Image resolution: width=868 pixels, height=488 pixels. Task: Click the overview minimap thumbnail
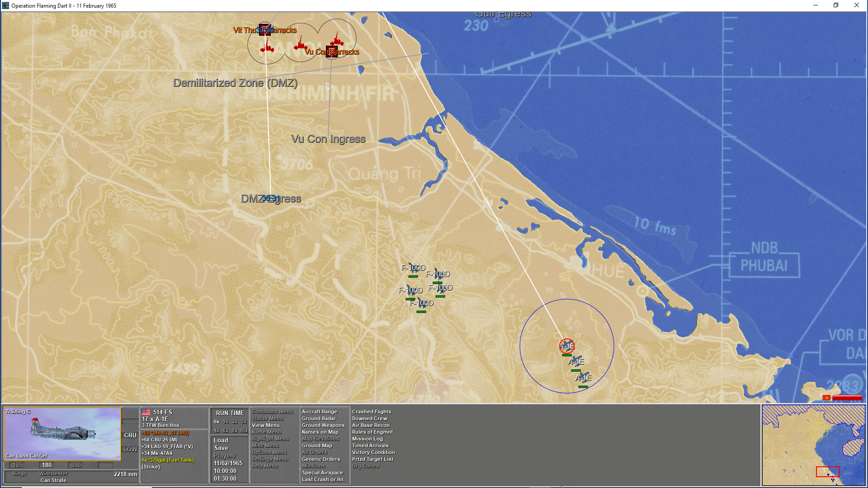(x=813, y=445)
